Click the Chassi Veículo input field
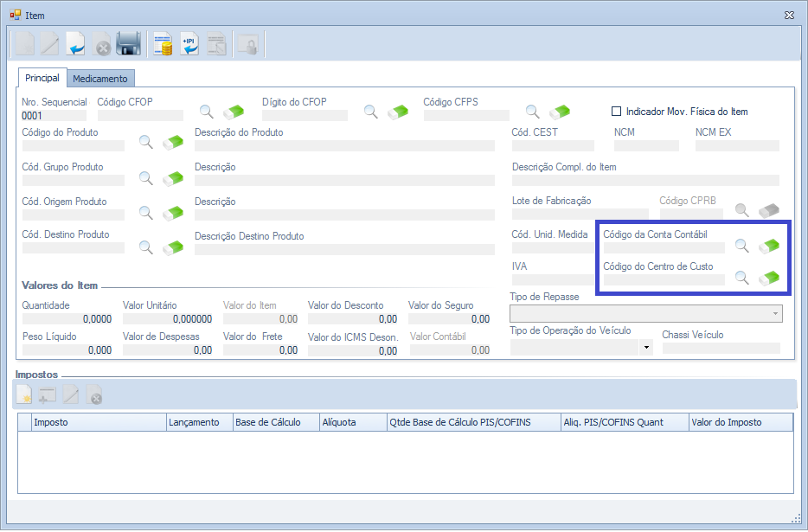Screen dimensions: 808x532 pyautogui.click(x=721, y=349)
